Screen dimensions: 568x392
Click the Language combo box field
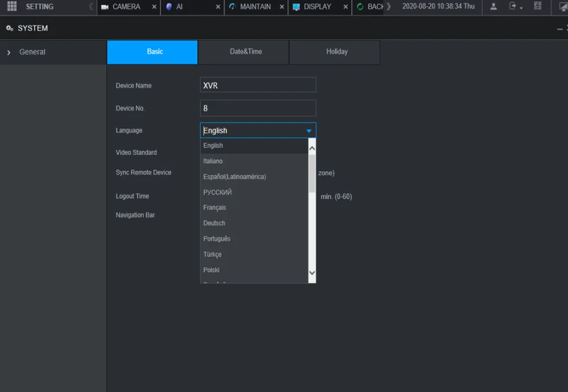(x=258, y=130)
